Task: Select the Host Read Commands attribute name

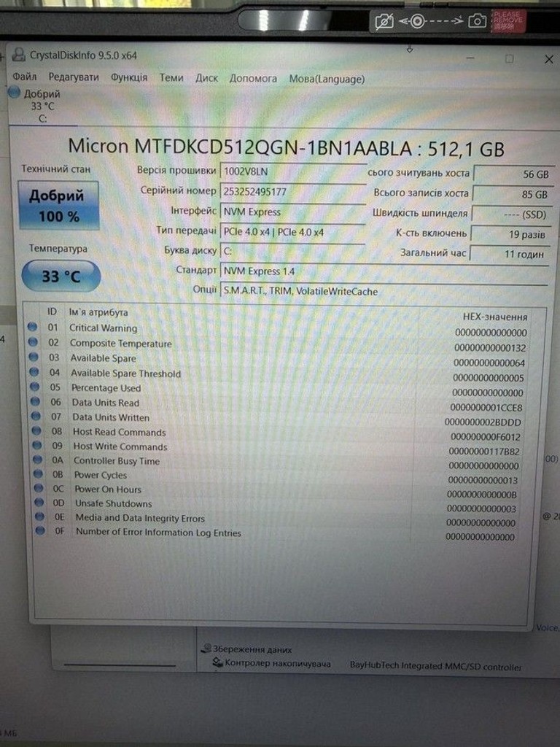Action: (120, 432)
